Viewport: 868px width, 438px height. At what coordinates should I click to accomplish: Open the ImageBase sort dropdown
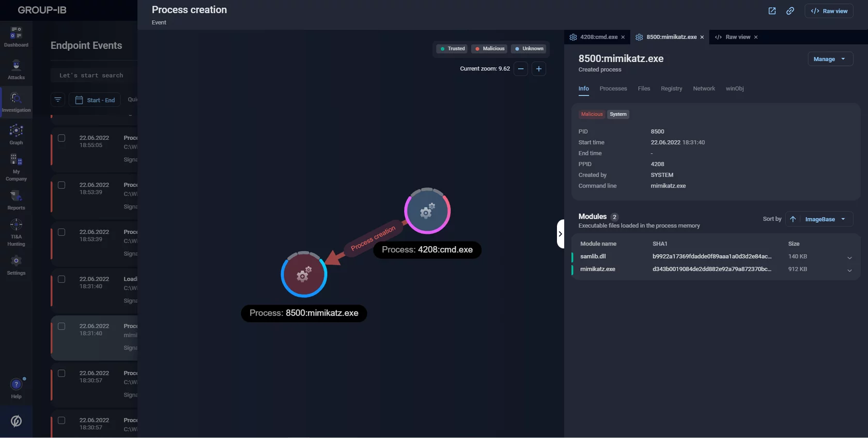[x=825, y=219]
